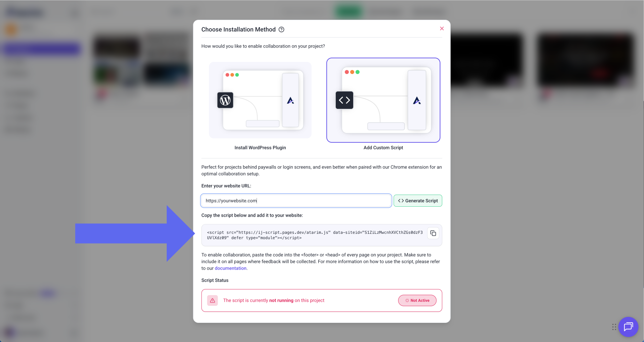Open the documentation link
Image resolution: width=644 pixels, height=342 pixels.
tap(230, 268)
